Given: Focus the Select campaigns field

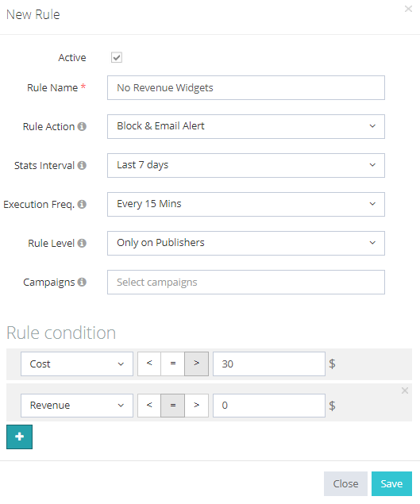Looking at the screenshot, I should click(x=246, y=282).
